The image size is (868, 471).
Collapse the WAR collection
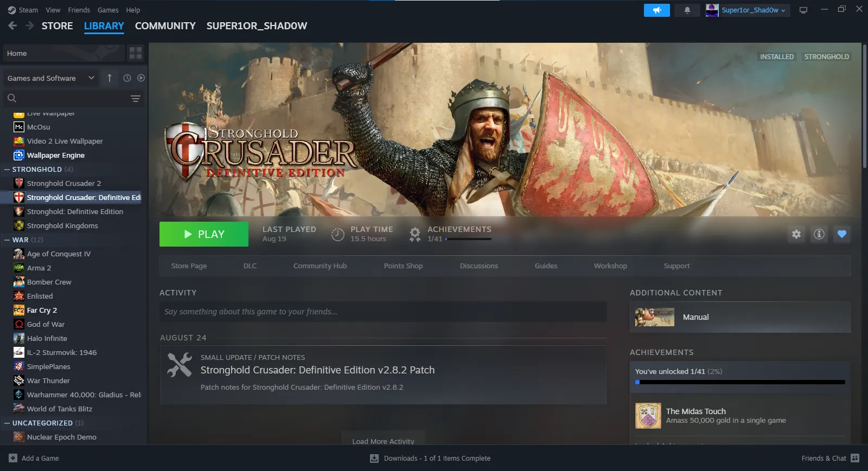(7, 240)
